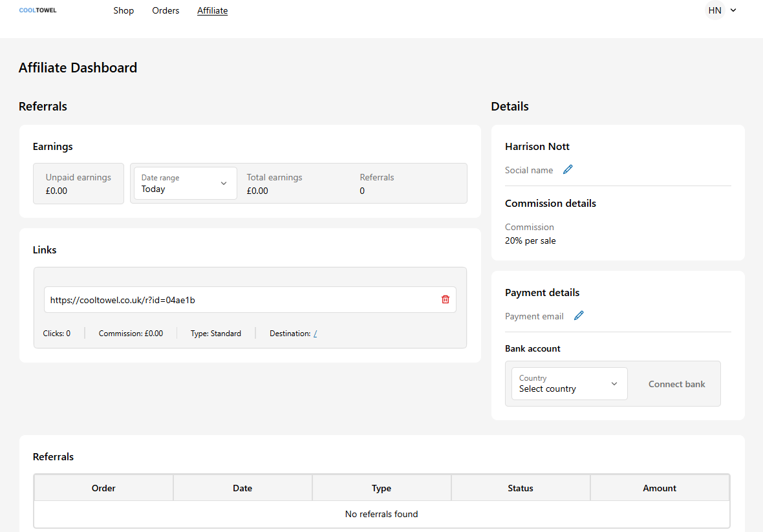The image size is (763, 532).
Task: Sort referrals by the Date column
Action: tap(242, 488)
